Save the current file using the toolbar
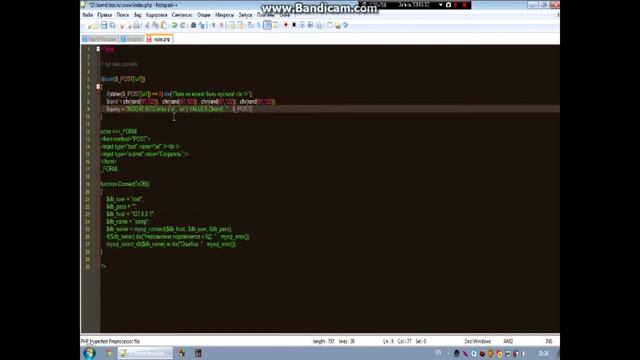 point(104,25)
